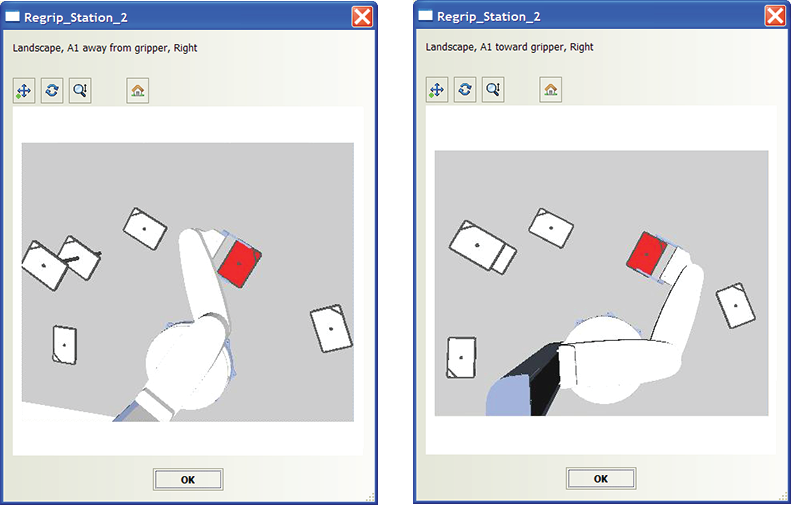Image resolution: width=791 pixels, height=505 pixels.
Task: Reset to home view in left window
Action: point(138,91)
